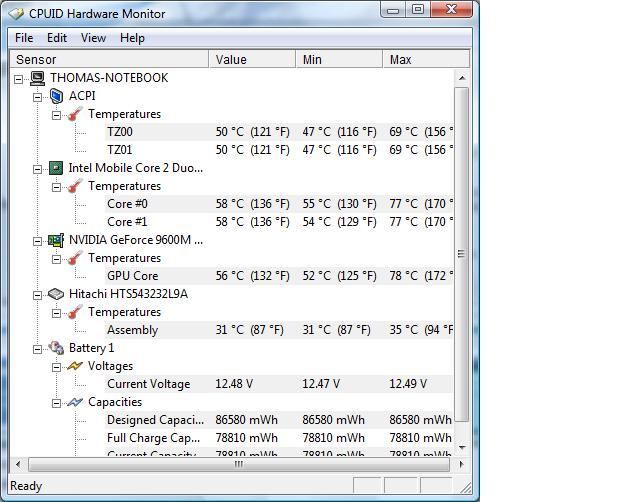Collapse ACPI Temperatures node
Viewport: 640px width, 502px height.
(x=56, y=115)
